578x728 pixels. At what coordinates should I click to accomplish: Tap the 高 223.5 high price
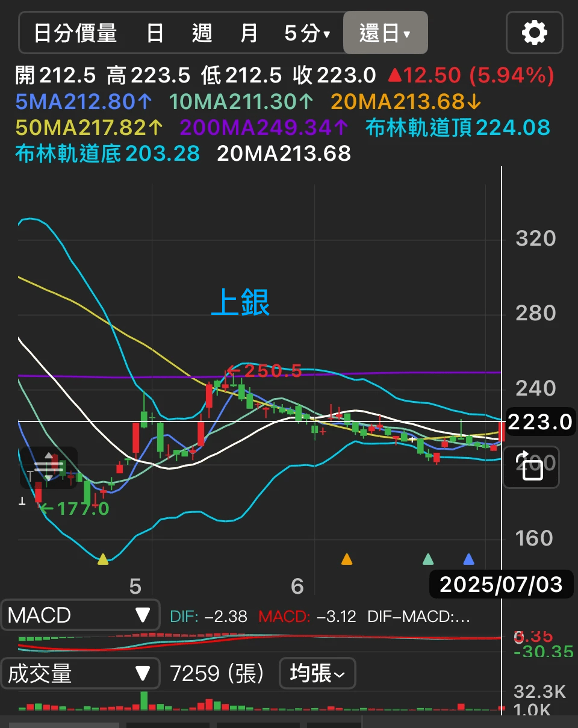point(149,75)
